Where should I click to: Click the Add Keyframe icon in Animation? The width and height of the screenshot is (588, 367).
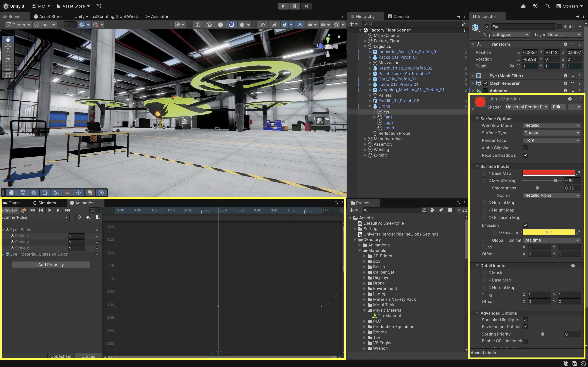[88, 217]
